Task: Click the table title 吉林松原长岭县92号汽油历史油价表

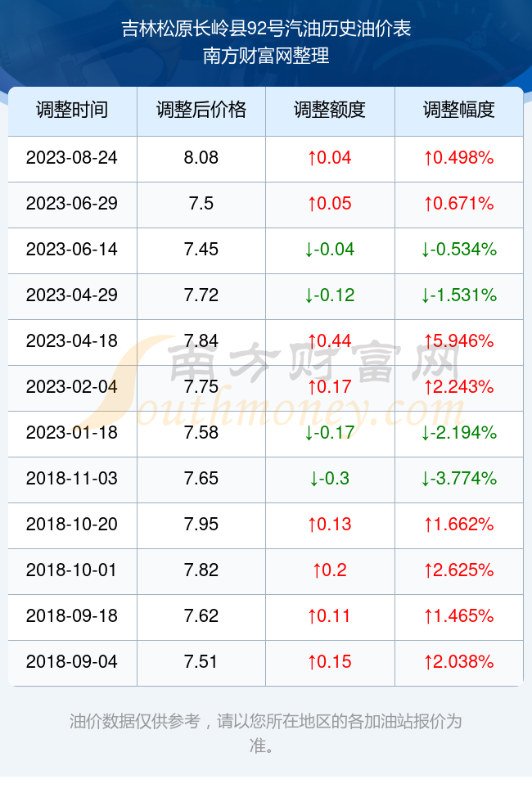Action: coord(266,29)
